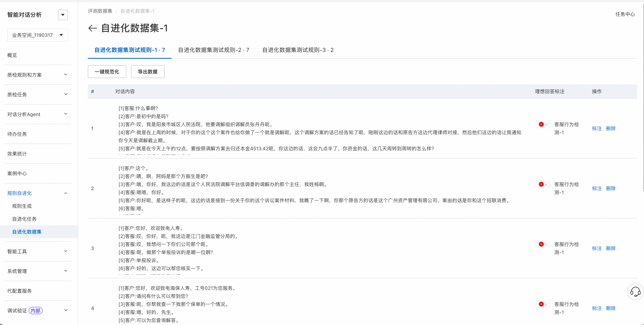The height and width of the screenshot is (325, 644).
Task: Expand the 调试验证 内部 sidebar section
Action: pyautogui.click(x=37, y=311)
